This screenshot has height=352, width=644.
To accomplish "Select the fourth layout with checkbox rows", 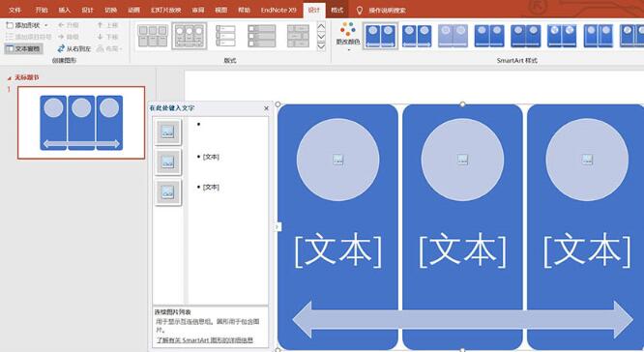I will [x=262, y=36].
